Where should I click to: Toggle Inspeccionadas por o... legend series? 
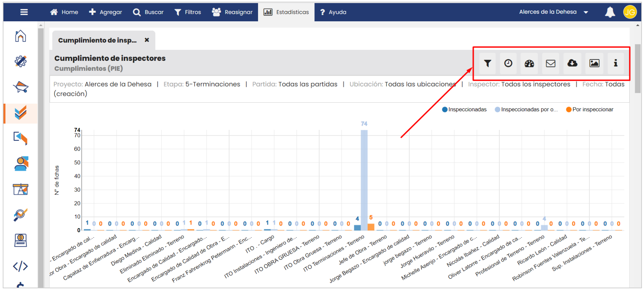pos(526,110)
